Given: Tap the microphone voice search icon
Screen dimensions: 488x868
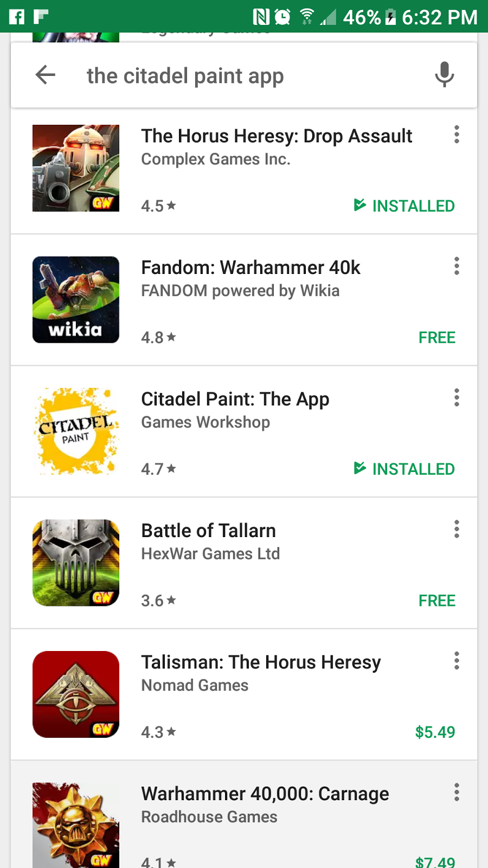Looking at the screenshot, I should pos(444,75).
